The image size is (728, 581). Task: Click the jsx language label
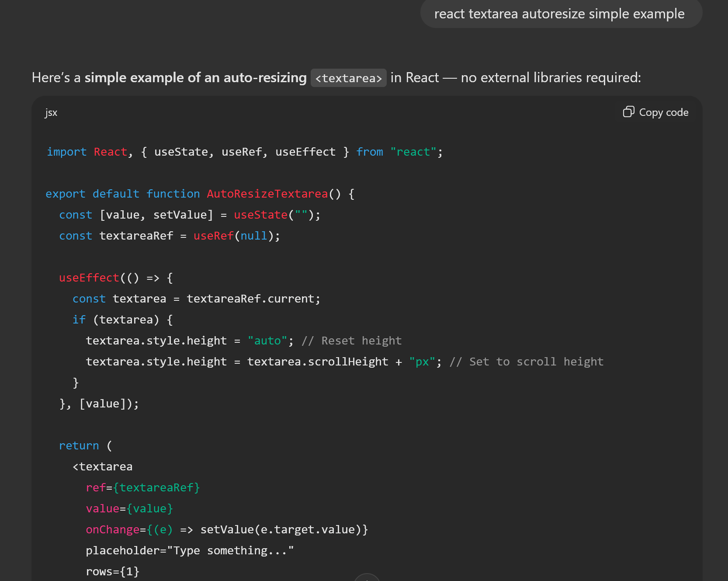point(51,113)
